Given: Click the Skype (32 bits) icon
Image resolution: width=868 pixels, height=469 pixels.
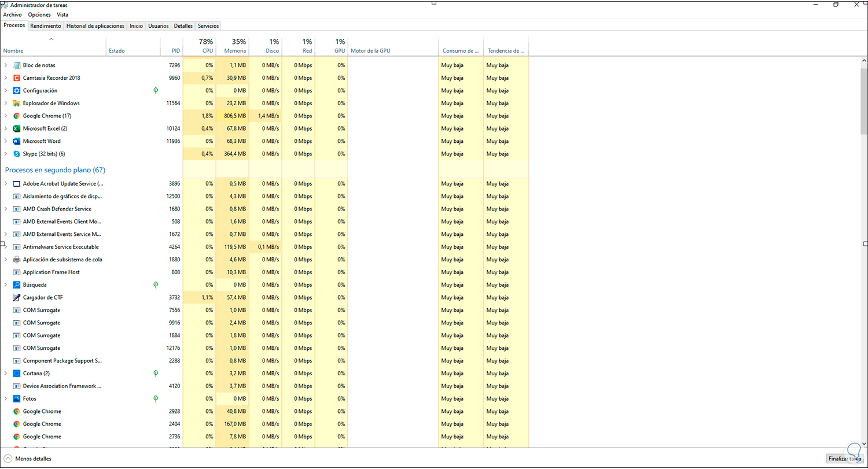Looking at the screenshot, I should click(16, 154).
